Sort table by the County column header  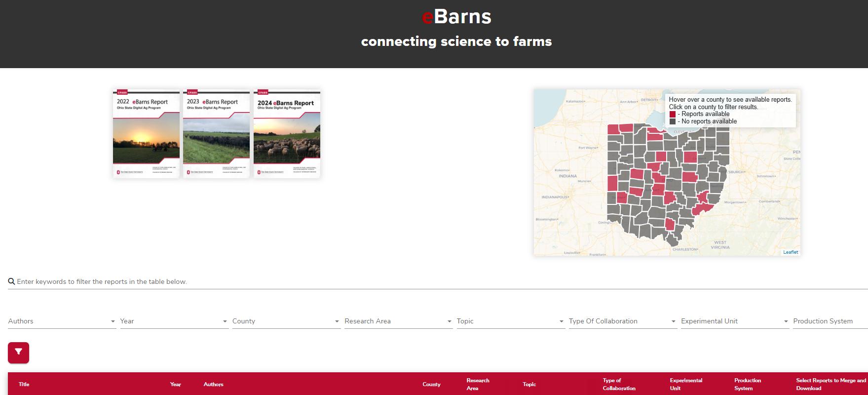click(432, 384)
